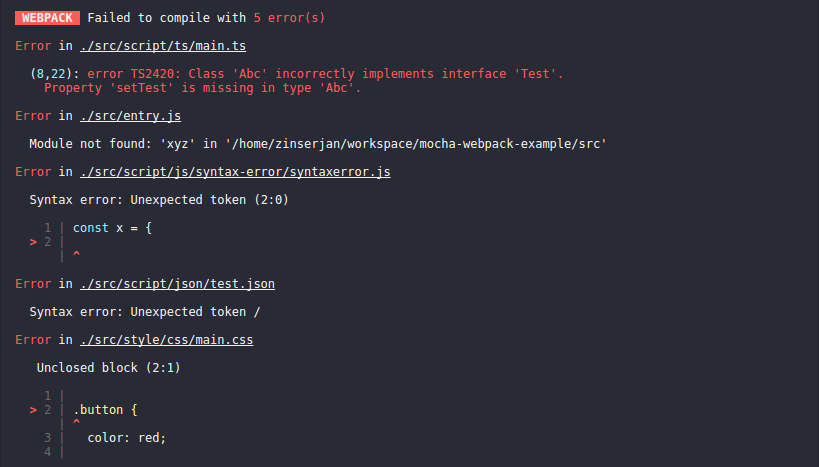Click the 'color: red;' code line

[x=126, y=438]
